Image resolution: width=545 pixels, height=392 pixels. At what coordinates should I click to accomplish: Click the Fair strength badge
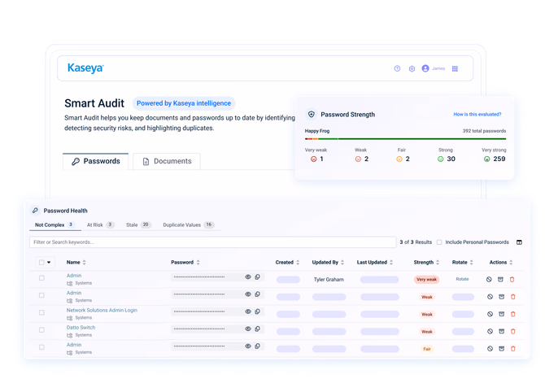427,349
